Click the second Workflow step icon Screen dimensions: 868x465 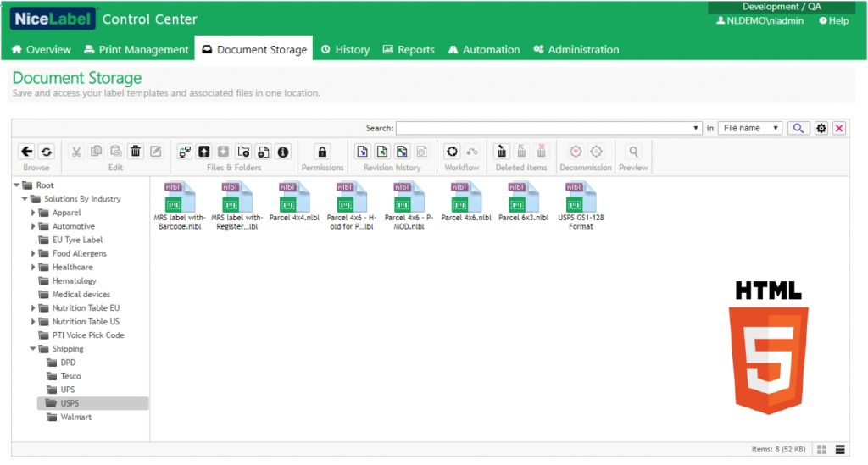tap(471, 152)
